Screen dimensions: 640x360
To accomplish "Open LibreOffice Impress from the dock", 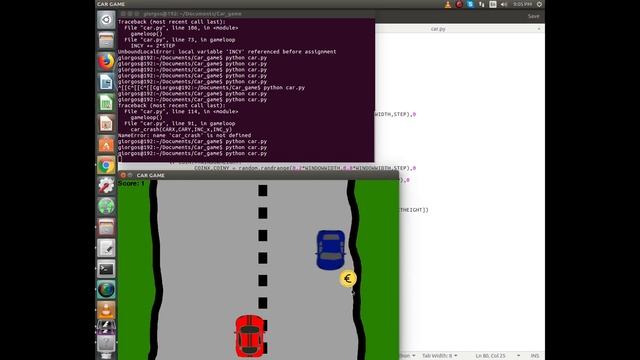I will click(x=106, y=124).
